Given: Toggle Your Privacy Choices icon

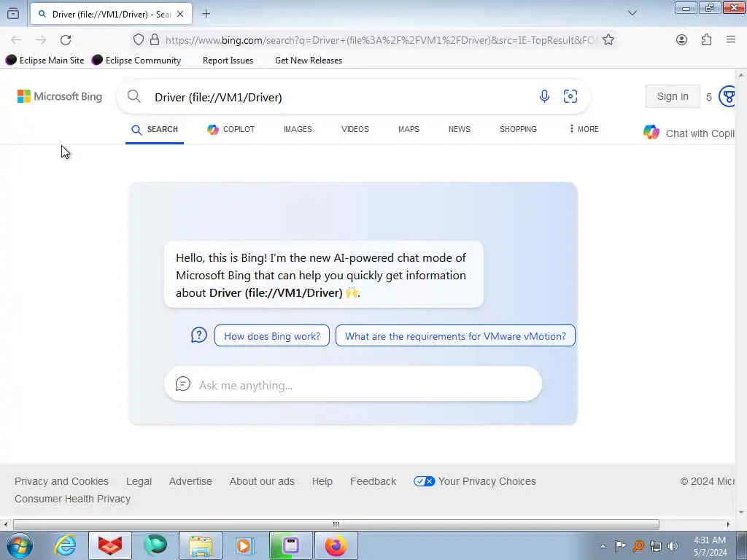Looking at the screenshot, I should (424, 481).
